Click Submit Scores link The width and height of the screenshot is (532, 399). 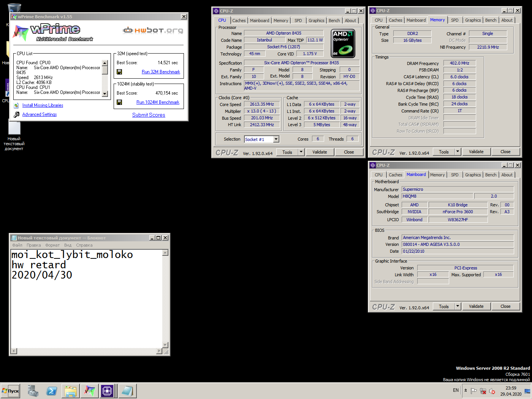149,115
